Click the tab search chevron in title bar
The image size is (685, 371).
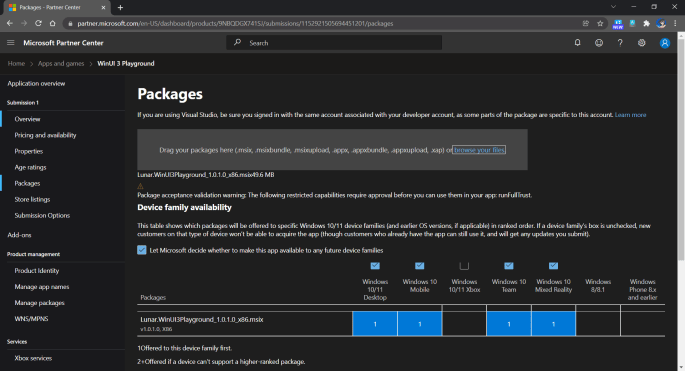(613, 7)
